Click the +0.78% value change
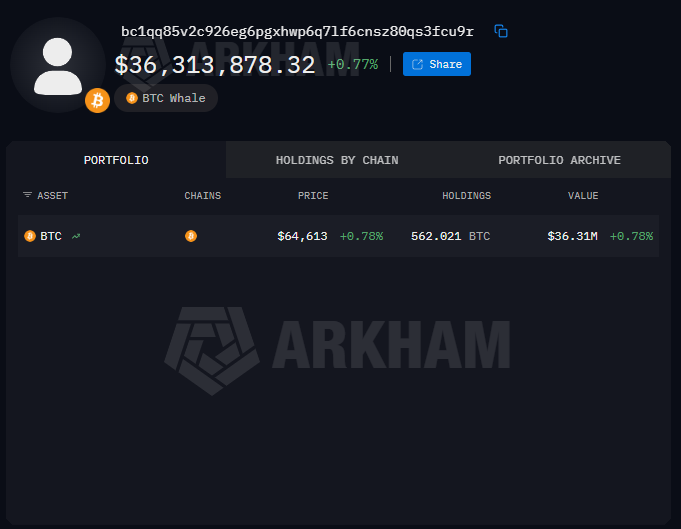Viewport: 681px width, 529px height. click(631, 236)
